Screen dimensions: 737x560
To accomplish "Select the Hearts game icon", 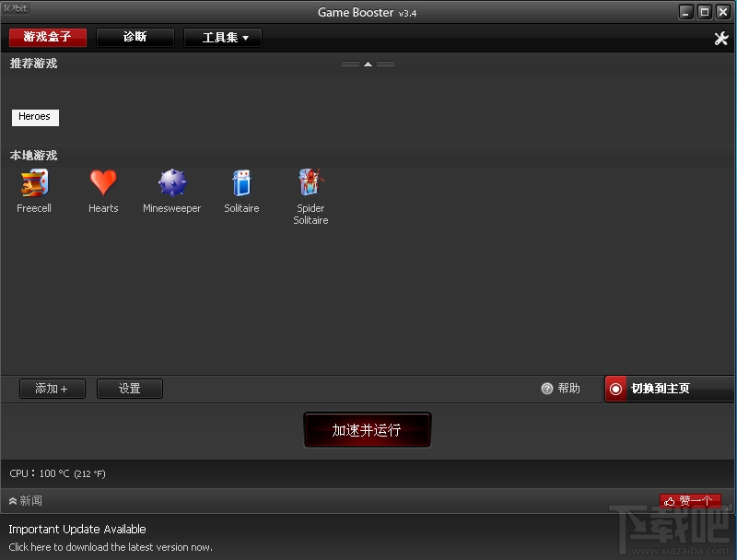I will click(x=103, y=182).
